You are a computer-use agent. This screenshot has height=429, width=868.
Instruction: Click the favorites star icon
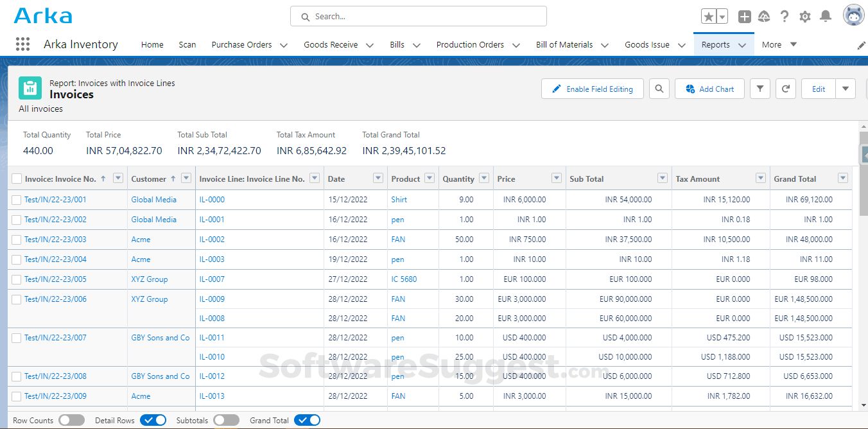[x=709, y=16]
